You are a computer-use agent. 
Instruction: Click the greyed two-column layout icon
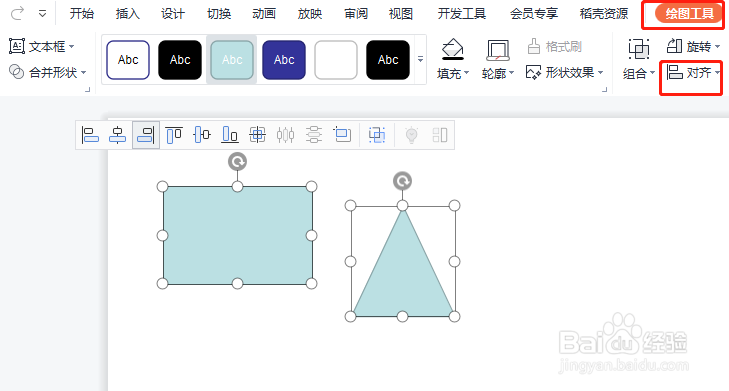pos(440,135)
